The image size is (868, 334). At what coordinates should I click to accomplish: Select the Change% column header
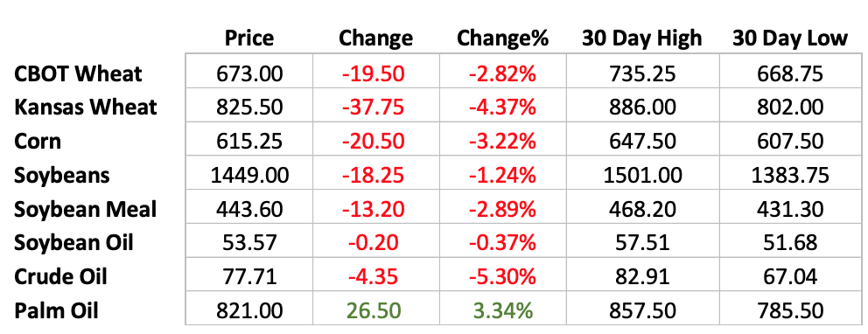[502, 38]
